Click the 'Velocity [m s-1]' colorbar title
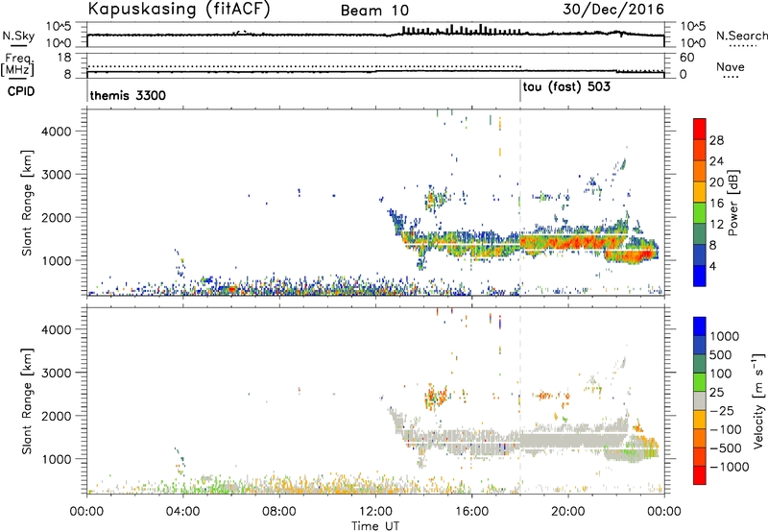 758,400
